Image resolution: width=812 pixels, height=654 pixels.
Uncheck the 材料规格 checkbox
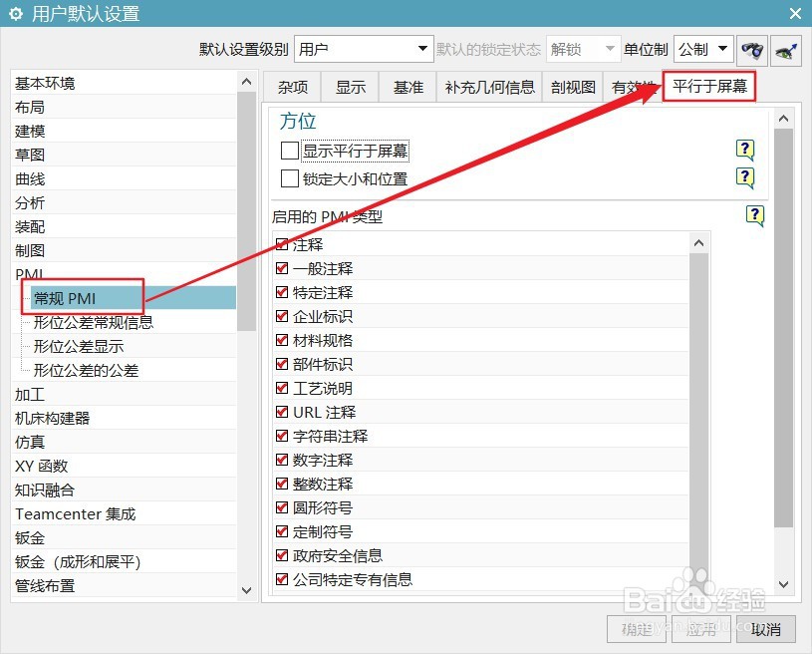click(281, 340)
